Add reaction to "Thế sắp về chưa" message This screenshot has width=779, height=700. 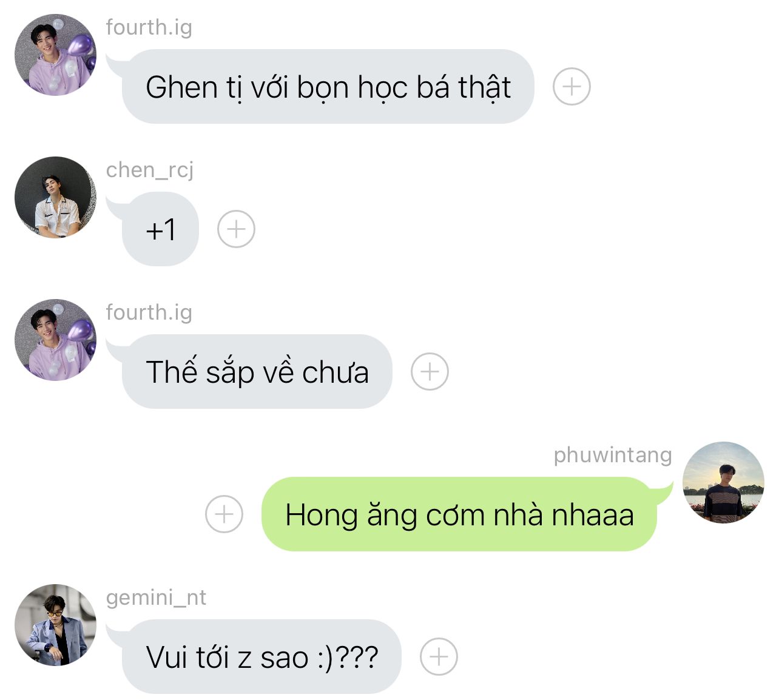pyautogui.click(x=430, y=371)
